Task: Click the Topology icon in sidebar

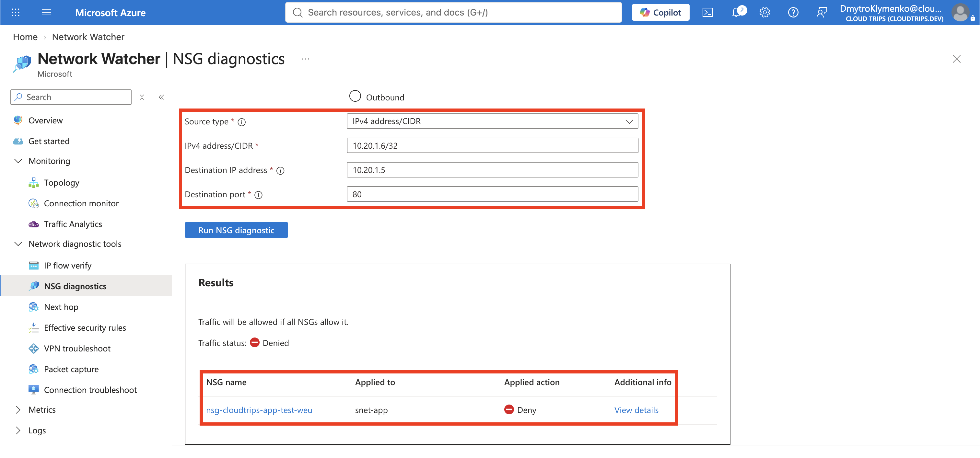Action: (33, 182)
